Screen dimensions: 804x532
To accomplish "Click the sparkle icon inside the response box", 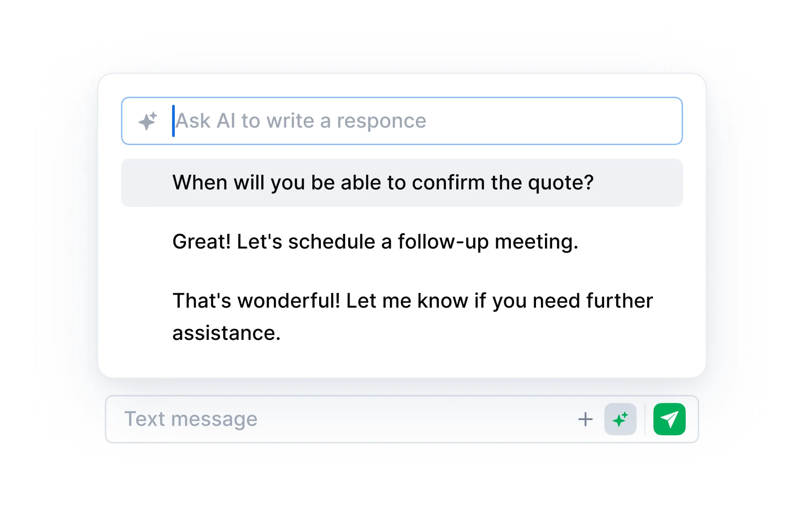I will point(147,120).
